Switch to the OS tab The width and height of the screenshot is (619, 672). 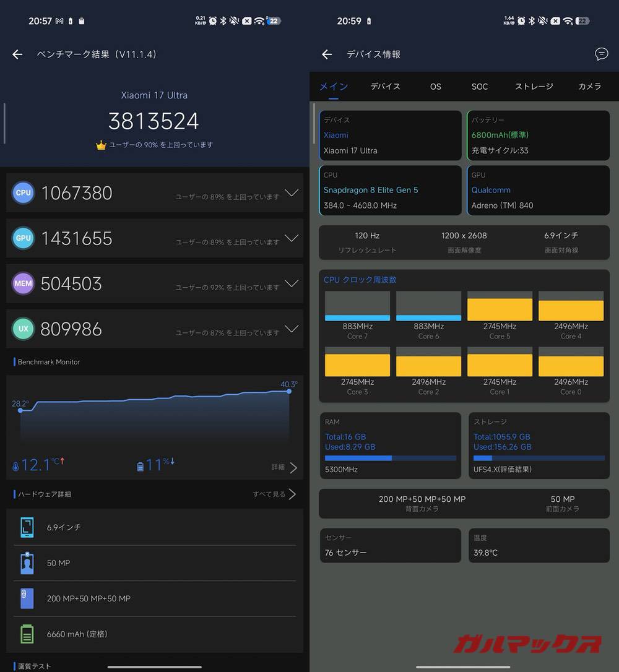(x=436, y=87)
